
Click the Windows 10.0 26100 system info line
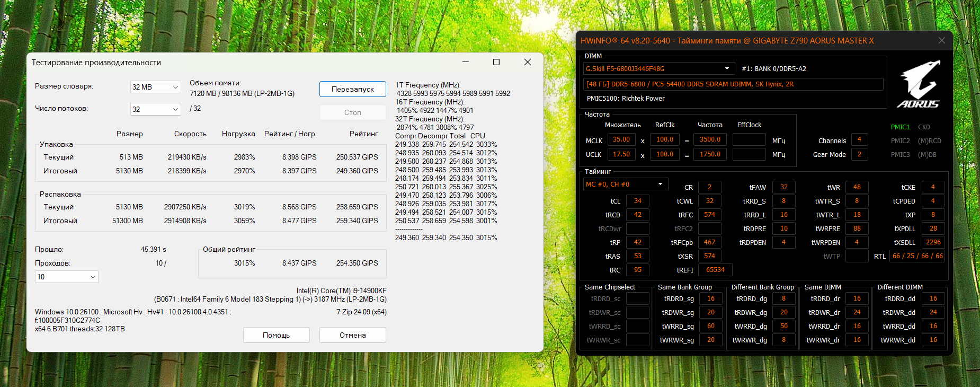(x=133, y=312)
